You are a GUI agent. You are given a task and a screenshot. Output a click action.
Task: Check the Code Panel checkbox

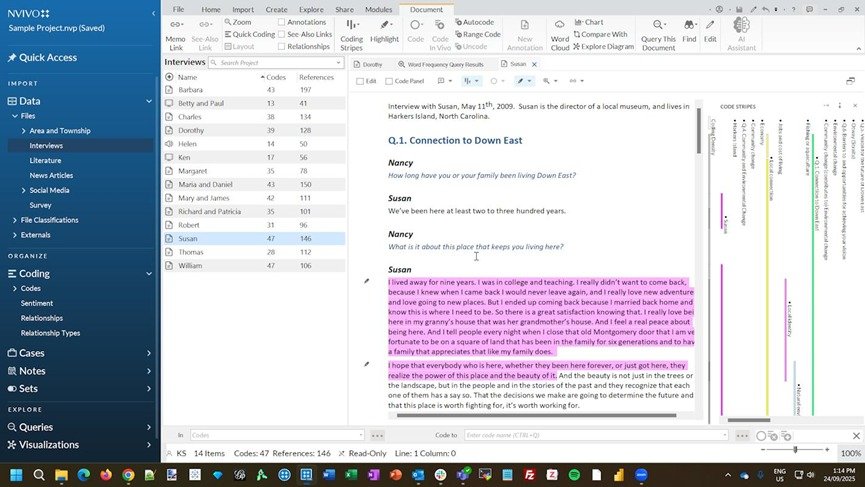point(389,81)
